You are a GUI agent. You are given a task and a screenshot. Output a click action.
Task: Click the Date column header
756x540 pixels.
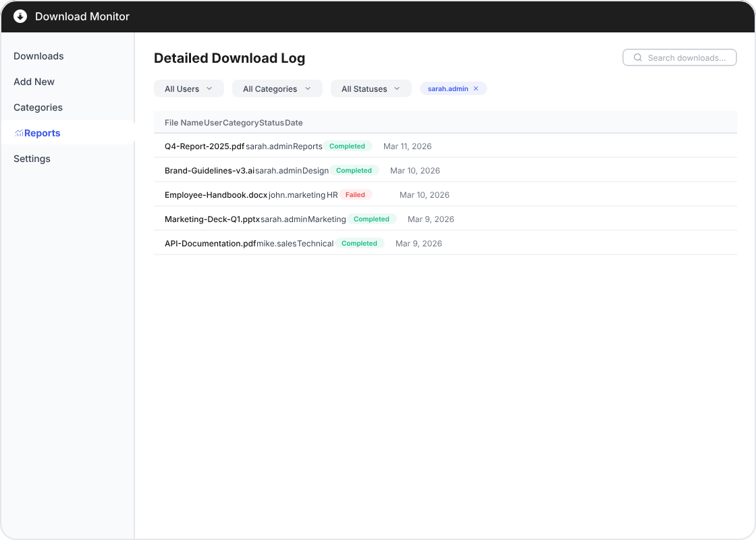(x=294, y=123)
